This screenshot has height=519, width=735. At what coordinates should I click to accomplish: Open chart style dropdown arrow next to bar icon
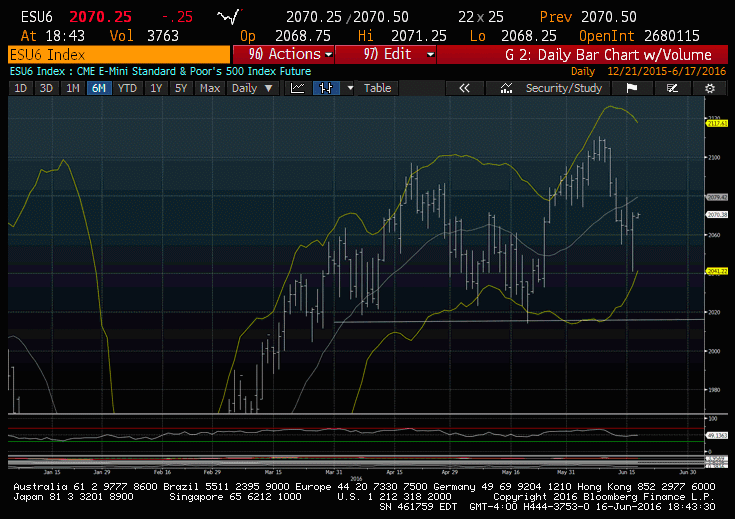(349, 88)
